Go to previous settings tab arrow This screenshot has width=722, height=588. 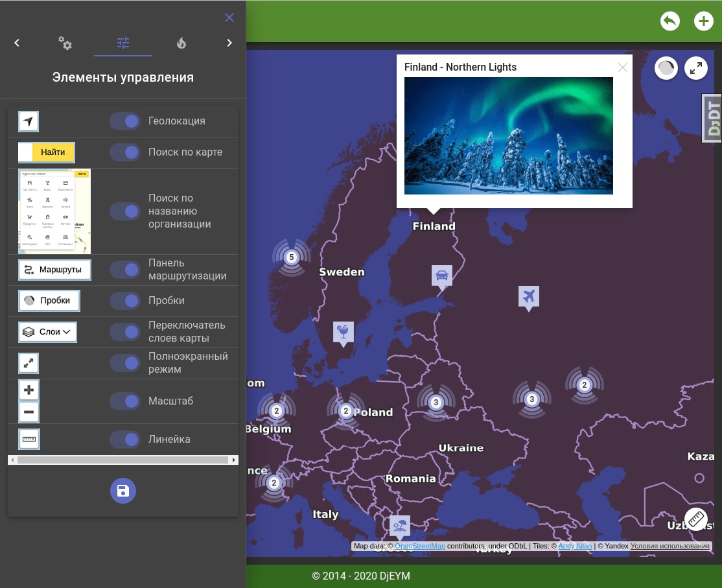17,43
